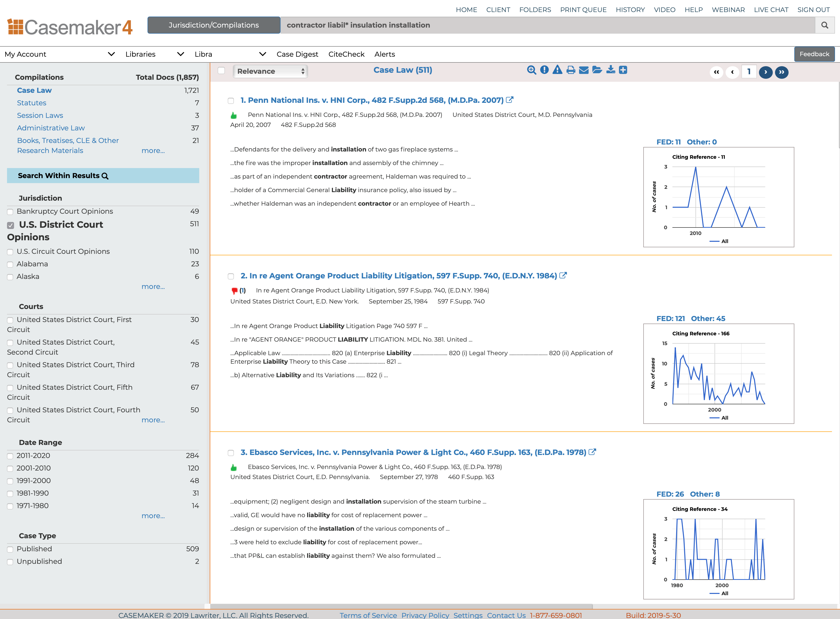The image size is (840, 619).
Task: Check Third Circuit district court filter
Action: 10,365
